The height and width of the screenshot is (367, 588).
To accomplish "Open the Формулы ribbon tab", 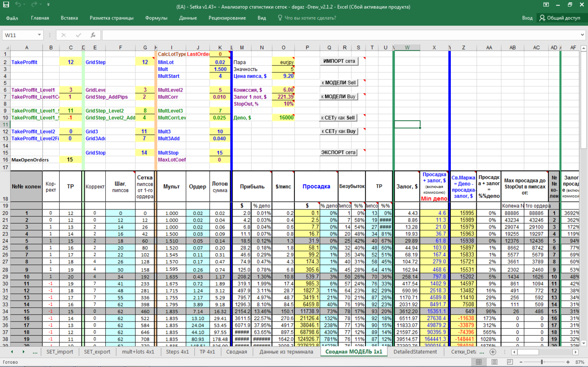I will (156, 18).
